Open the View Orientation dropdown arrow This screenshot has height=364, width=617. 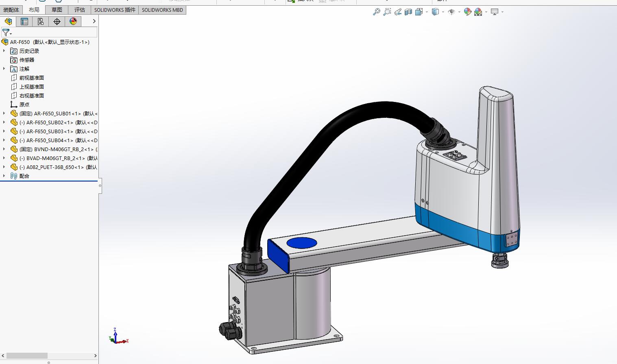tap(427, 12)
